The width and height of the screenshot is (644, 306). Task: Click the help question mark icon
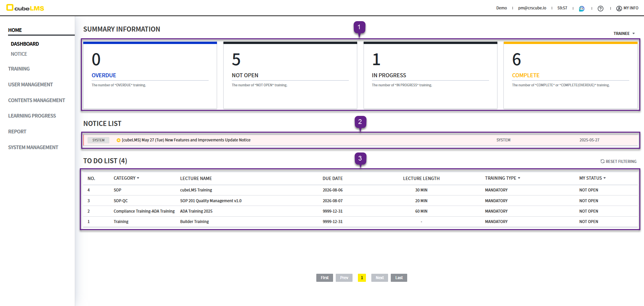600,8
